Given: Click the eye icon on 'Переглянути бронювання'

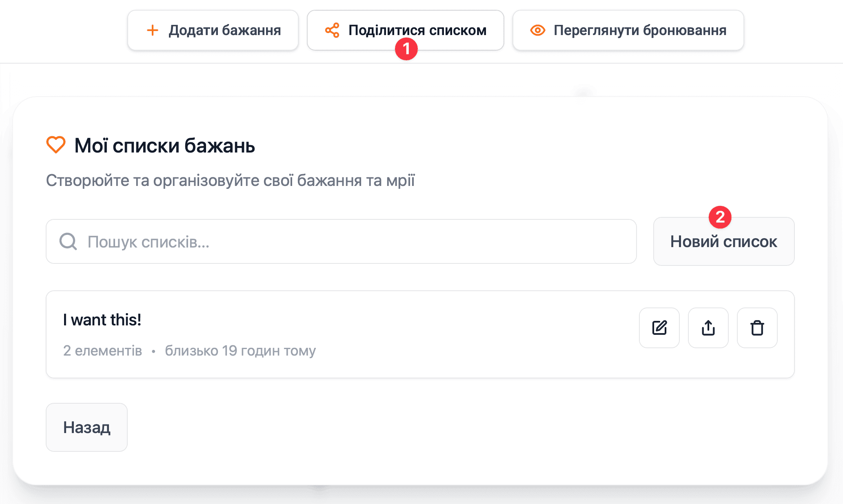Looking at the screenshot, I should click(538, 30).
